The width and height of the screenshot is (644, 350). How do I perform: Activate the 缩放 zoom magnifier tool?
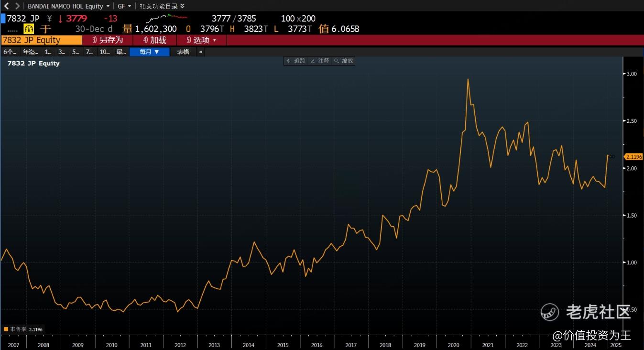point(343,61)
